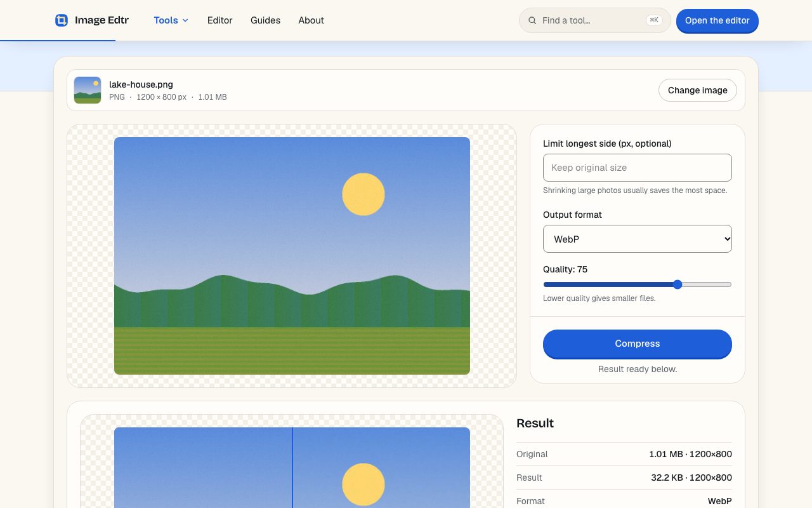Click the result comparison preview image

pyautogui.click(x=292, y=467)
